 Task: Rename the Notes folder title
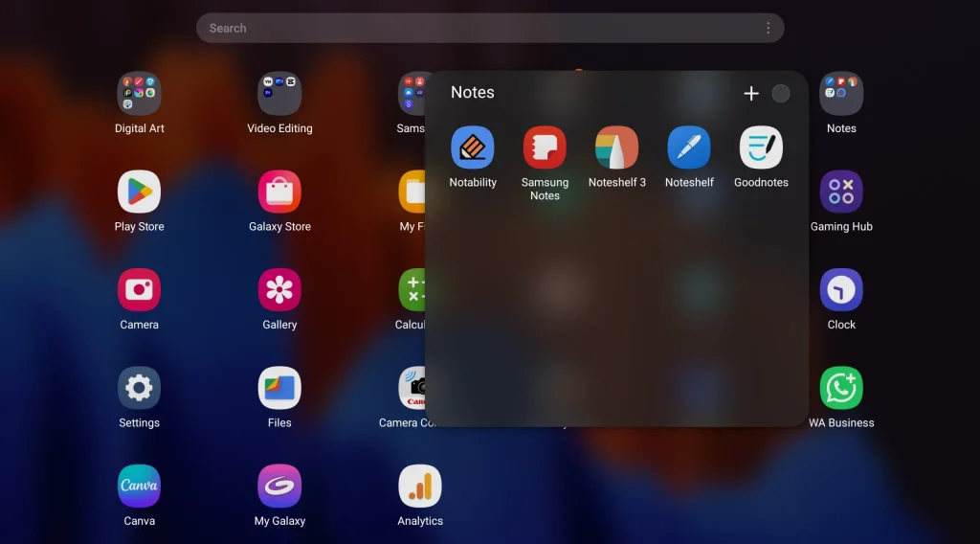[473, 92]
